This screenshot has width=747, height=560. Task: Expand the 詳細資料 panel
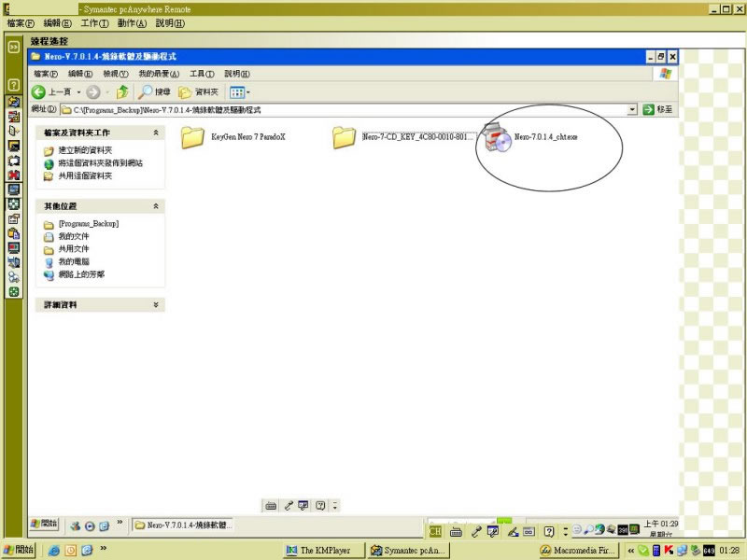pyautogui.click(x=156, y=305)
